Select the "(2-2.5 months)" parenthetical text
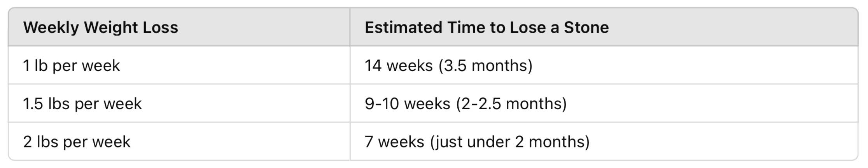868x168 pixels. tap(511, 103)
